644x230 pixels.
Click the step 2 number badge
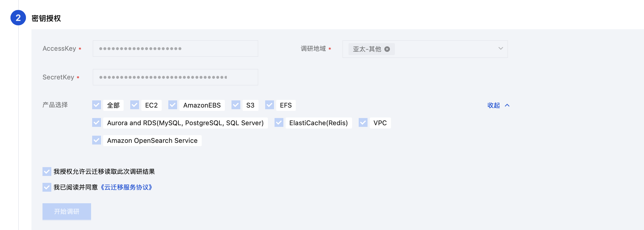pos(18,18)
